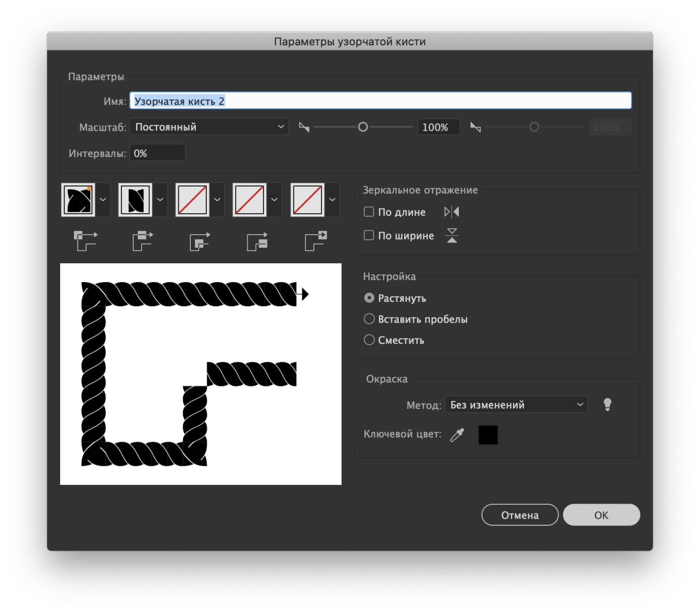Viewport: 700px width, 613px height.
Task: Click the rope brush preview image
Action: (201, 374)
